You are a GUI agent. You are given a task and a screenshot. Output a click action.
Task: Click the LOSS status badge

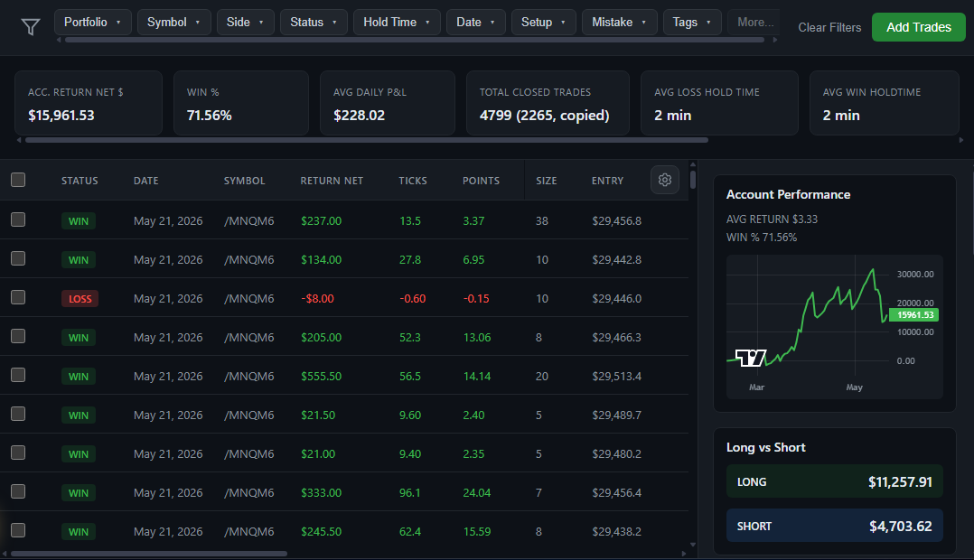point(80,299)
